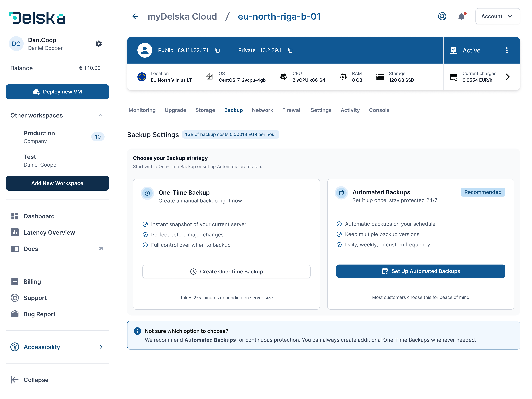
Task: Switch to the Upgrade tab
Action: tap(175, 110)
